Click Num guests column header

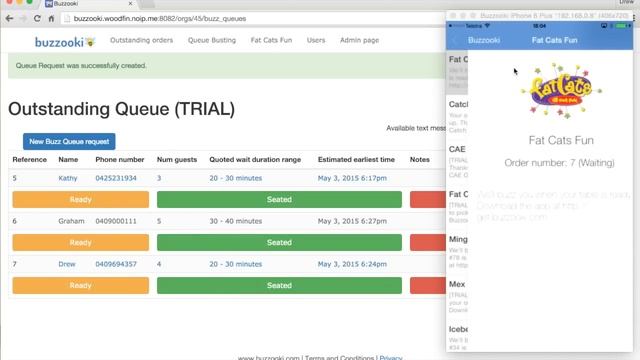pyautogui.click(x=177, y=160)
